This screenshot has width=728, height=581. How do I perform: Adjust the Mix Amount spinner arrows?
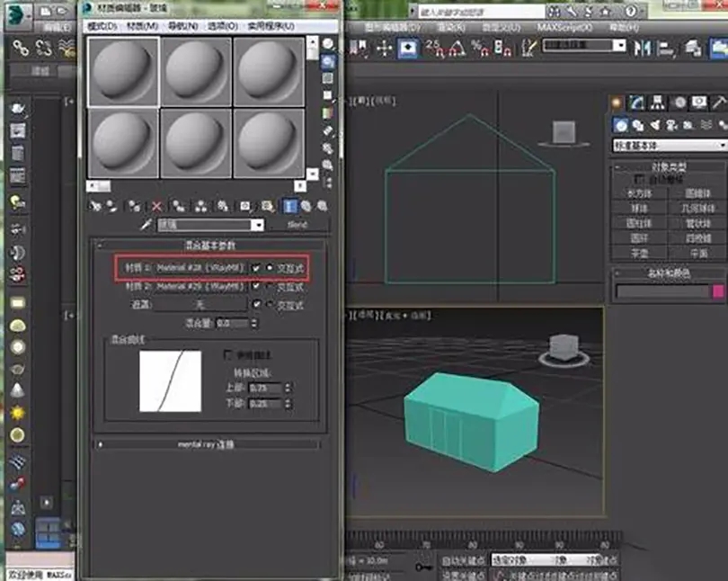tap(254, 323)
